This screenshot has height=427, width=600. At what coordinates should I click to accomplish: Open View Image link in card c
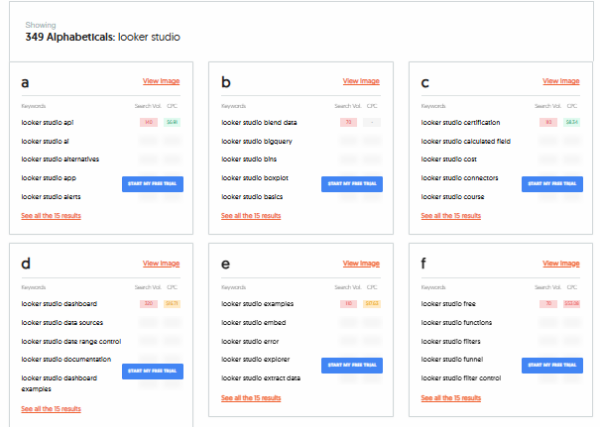[x=561, y=81]
